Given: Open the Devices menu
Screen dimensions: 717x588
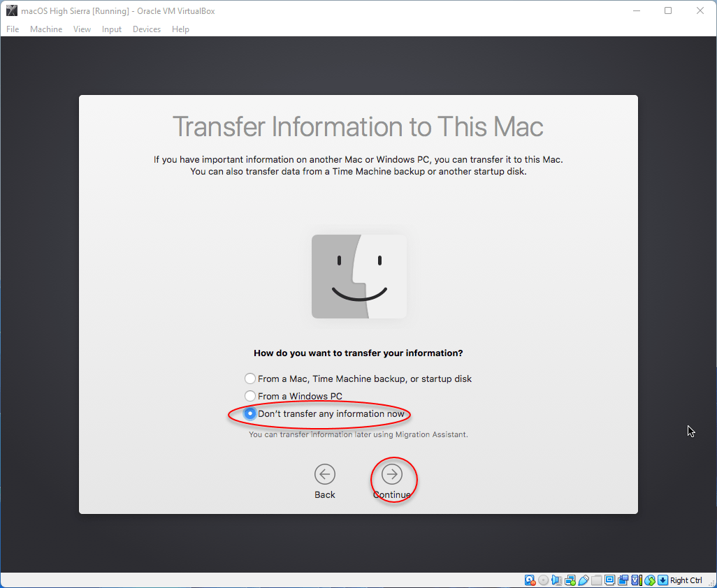Looking at the screenshot, I should tap(147, 29).
